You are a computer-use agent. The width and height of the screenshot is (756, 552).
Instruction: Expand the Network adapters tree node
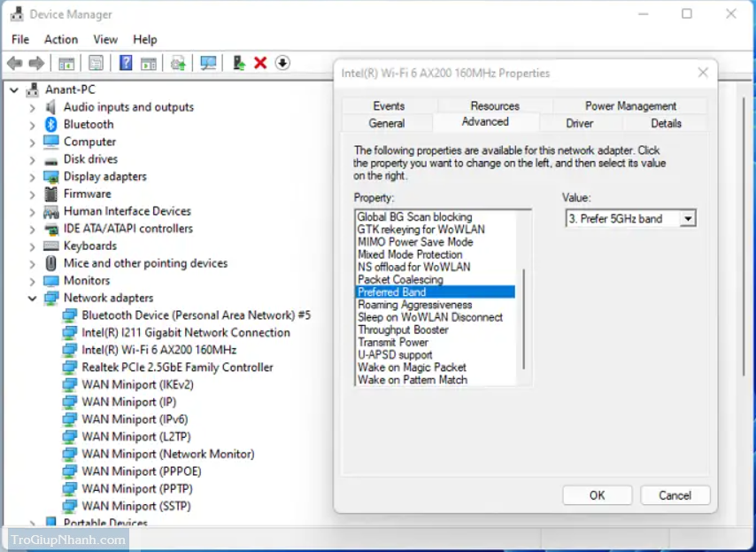[x=33, y=298]
